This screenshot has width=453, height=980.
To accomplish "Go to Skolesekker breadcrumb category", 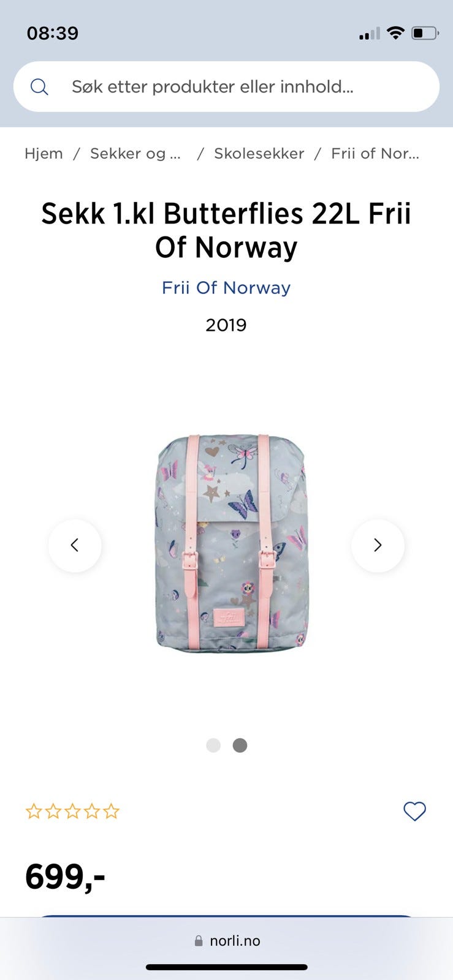I will [x=259, y=154].
